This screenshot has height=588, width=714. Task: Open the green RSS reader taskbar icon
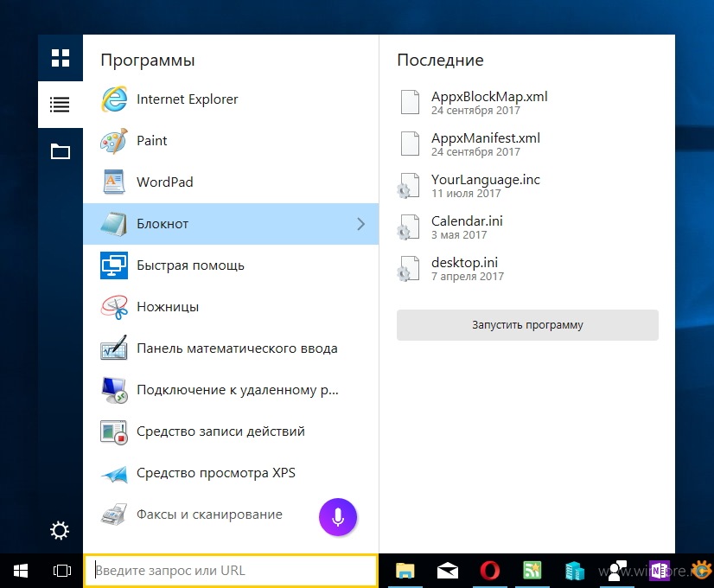[x=532, y=570]
